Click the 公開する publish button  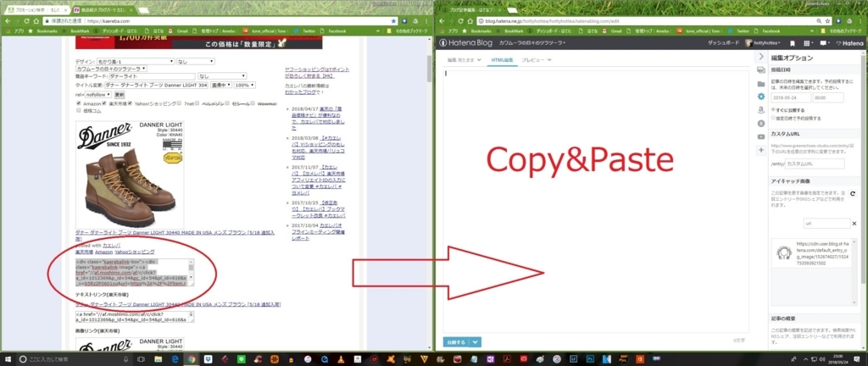click(x=456, y=342)
